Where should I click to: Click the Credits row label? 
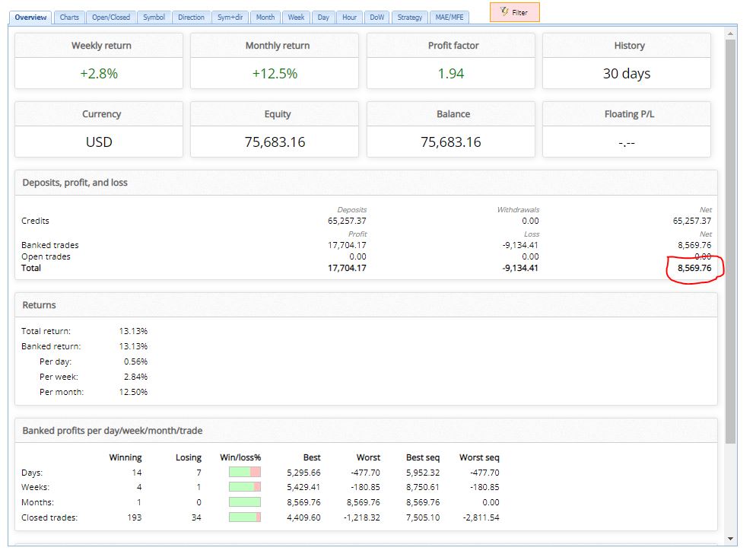click(x=35, y=221)
